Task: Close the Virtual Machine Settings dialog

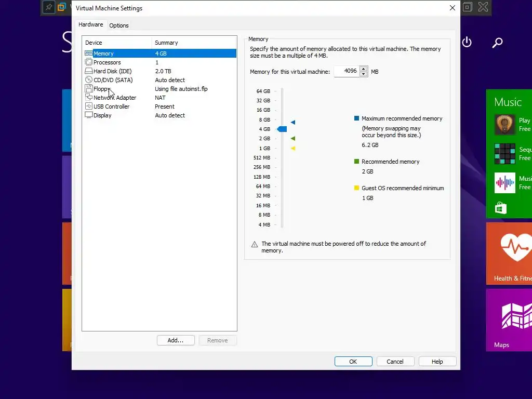Action: 453,8
